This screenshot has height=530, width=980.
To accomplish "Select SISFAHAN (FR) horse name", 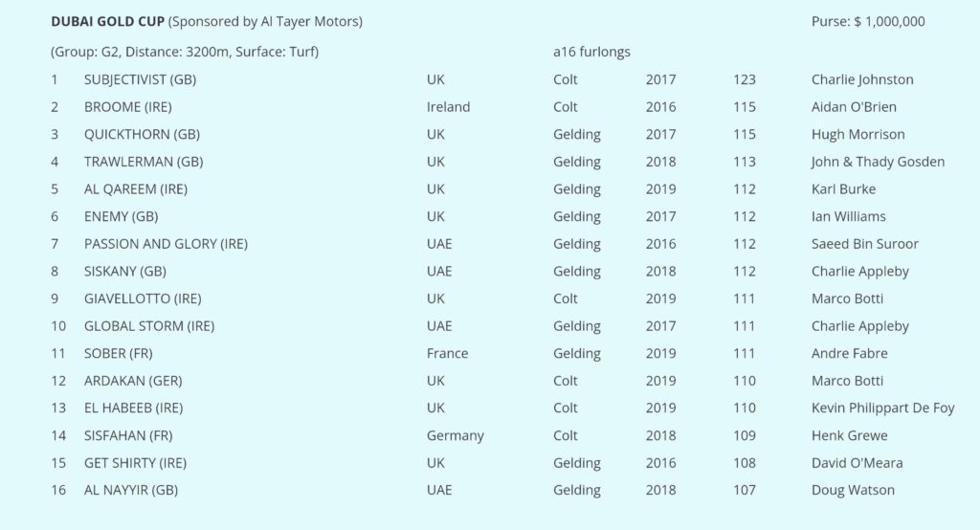I will tap(128, 435).
